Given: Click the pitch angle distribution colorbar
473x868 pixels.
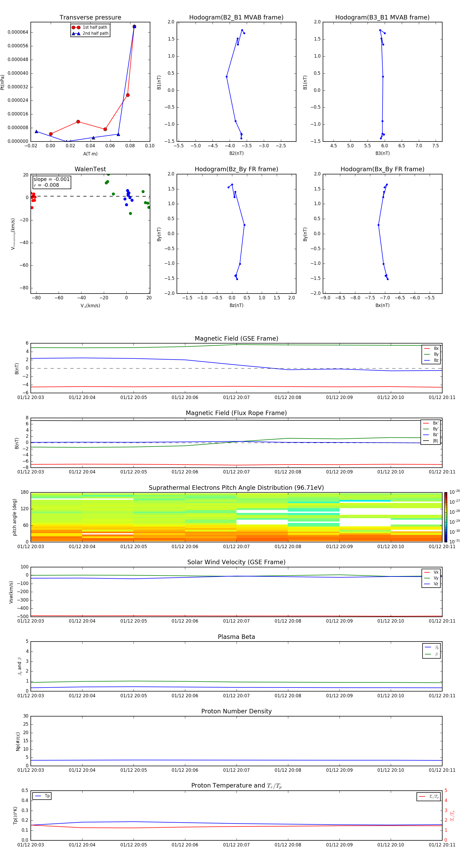Looking at the screenshot, I should click(446, 517).
